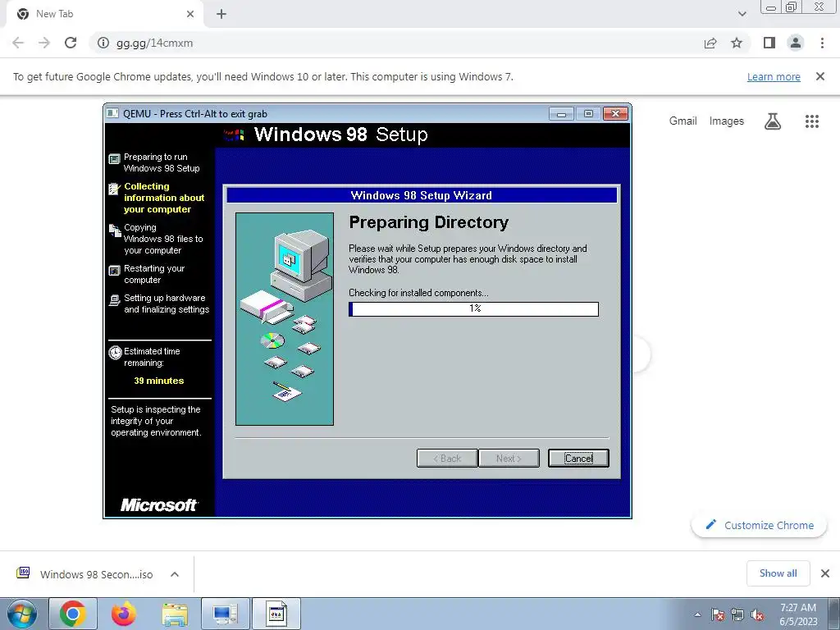Click the Restarting your computer step icon
Screen dimensions: 840x630
(x=114, y=271)
